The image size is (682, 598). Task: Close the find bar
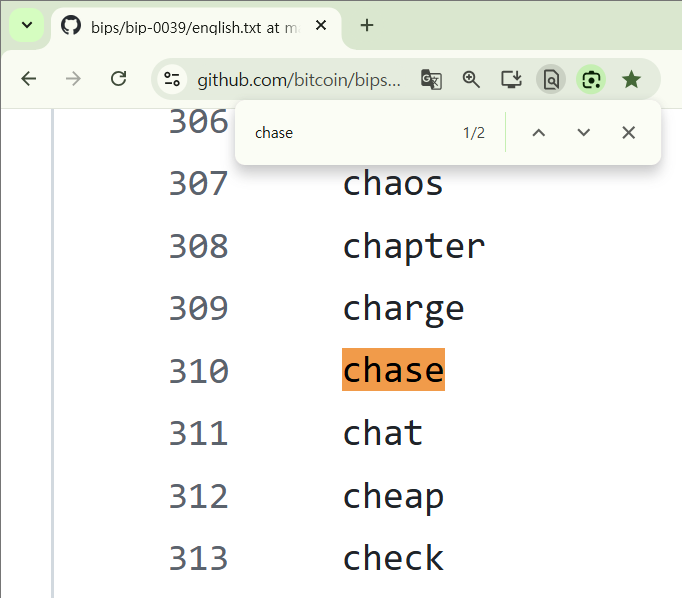coord(628,133)
